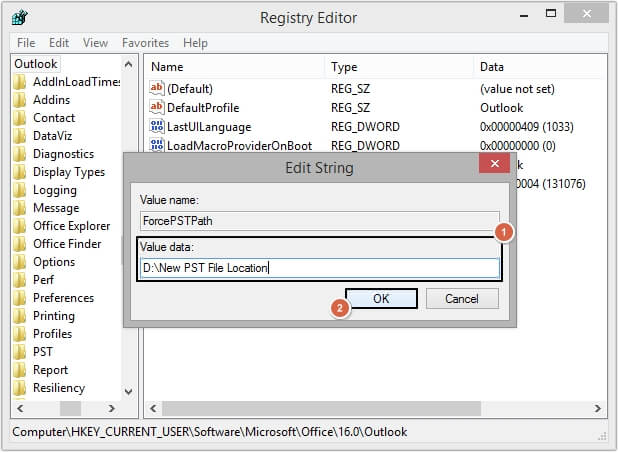The height and width of the screenshot is (453, 619).
Task: Open the Edit menu
Action: [x=59, y=43]
